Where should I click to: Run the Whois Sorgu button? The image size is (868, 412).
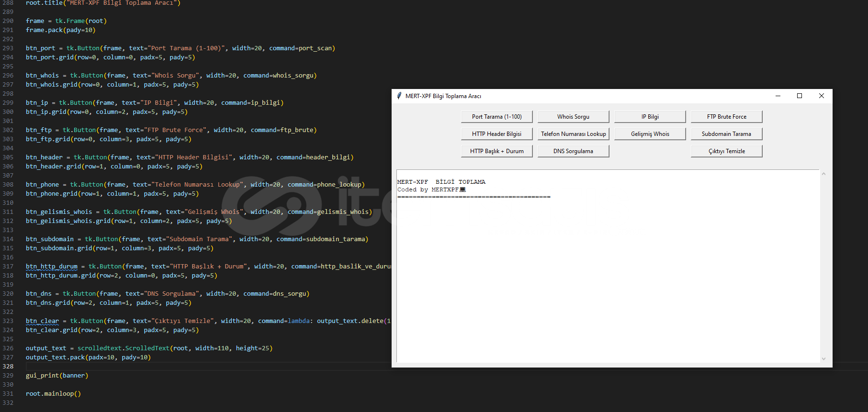573,117
